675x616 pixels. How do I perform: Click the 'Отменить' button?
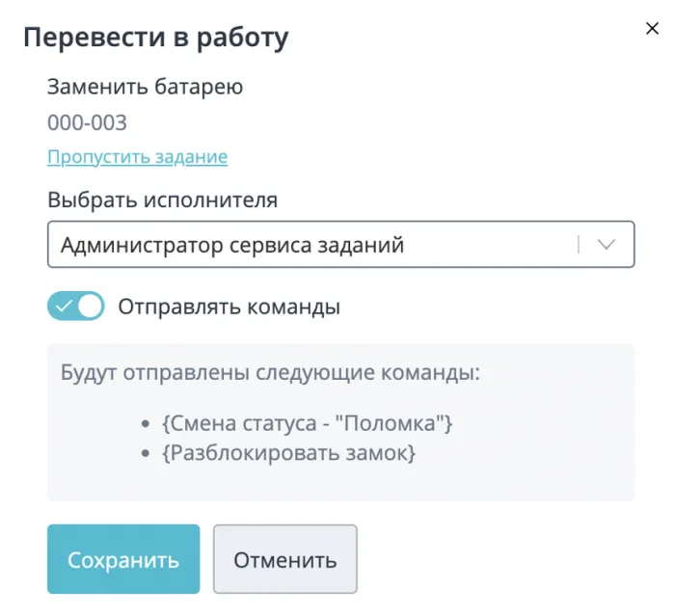tap(285, 559)
